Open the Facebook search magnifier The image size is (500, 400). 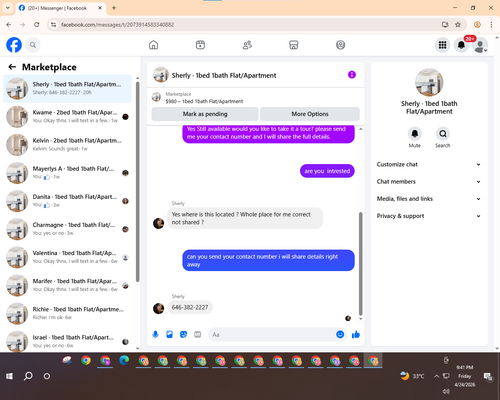pos(33,45)
